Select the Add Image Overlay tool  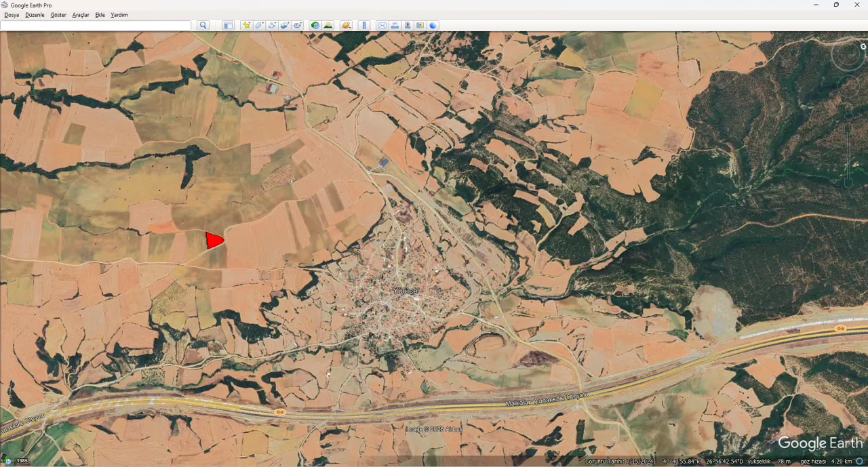[285, 25]
